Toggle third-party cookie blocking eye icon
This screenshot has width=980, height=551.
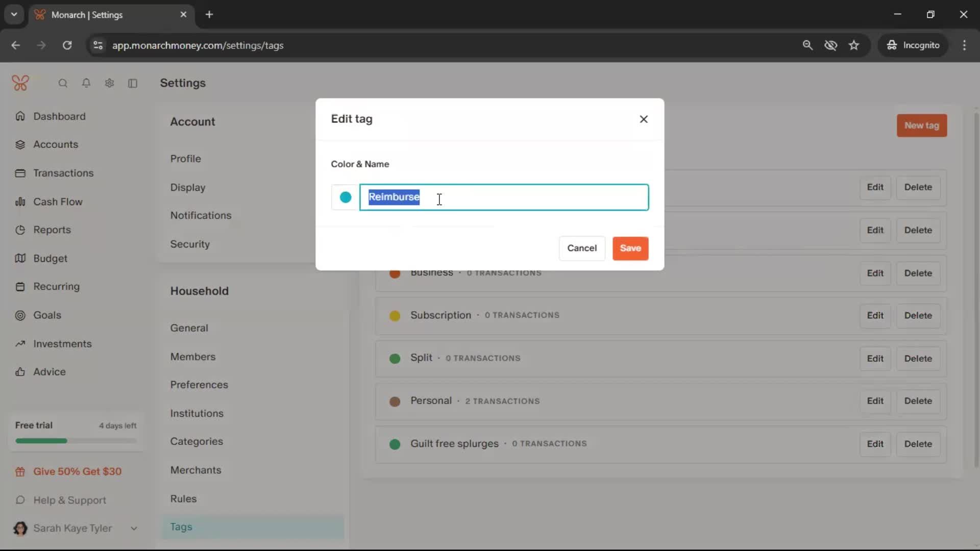tap(831, 45)
